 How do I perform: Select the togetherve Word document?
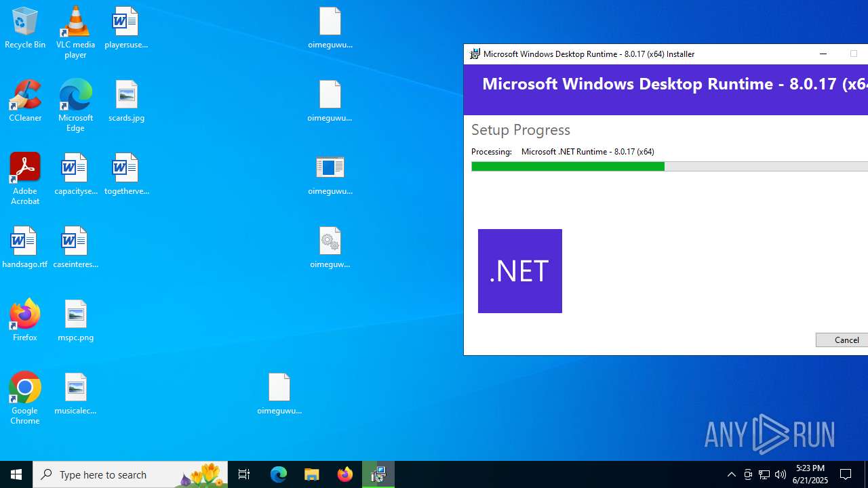[x=126, y=174]
